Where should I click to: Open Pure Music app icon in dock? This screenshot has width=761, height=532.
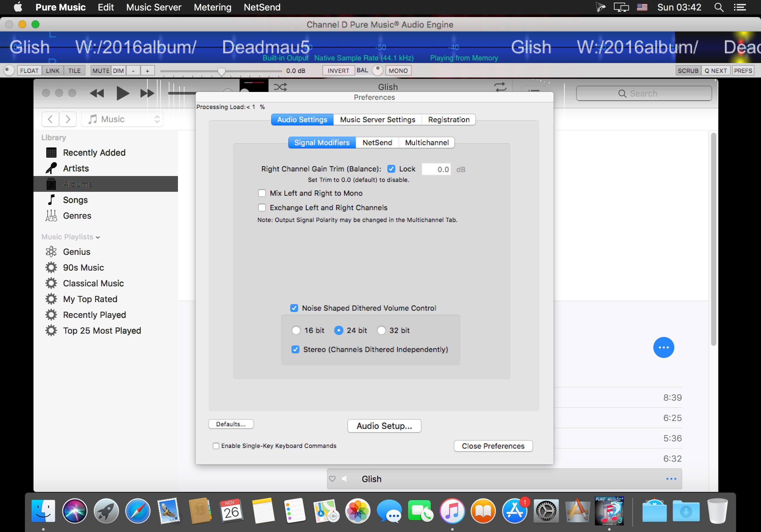click(609, 510)
